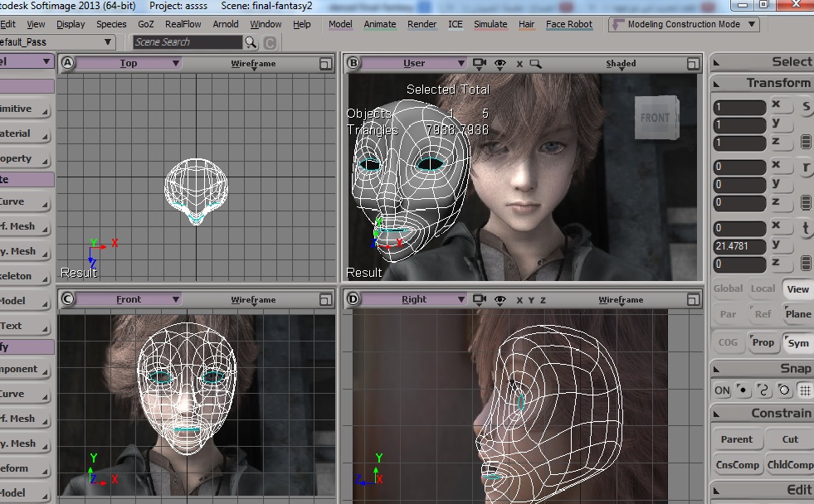Click the Y axis icon in Right viewport
This screenshot has height=504, width=814.
point(531,300)
